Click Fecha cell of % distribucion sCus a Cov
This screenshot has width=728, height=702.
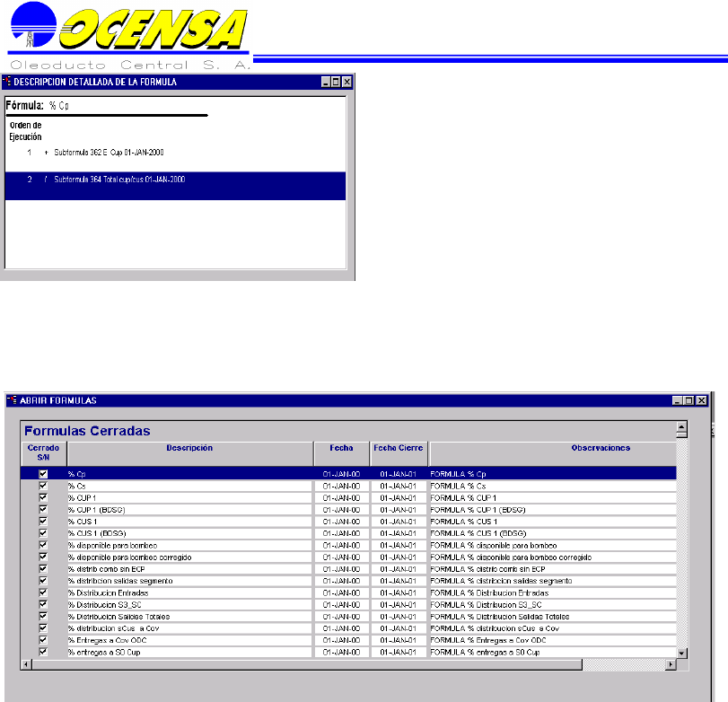coord(342,628)
